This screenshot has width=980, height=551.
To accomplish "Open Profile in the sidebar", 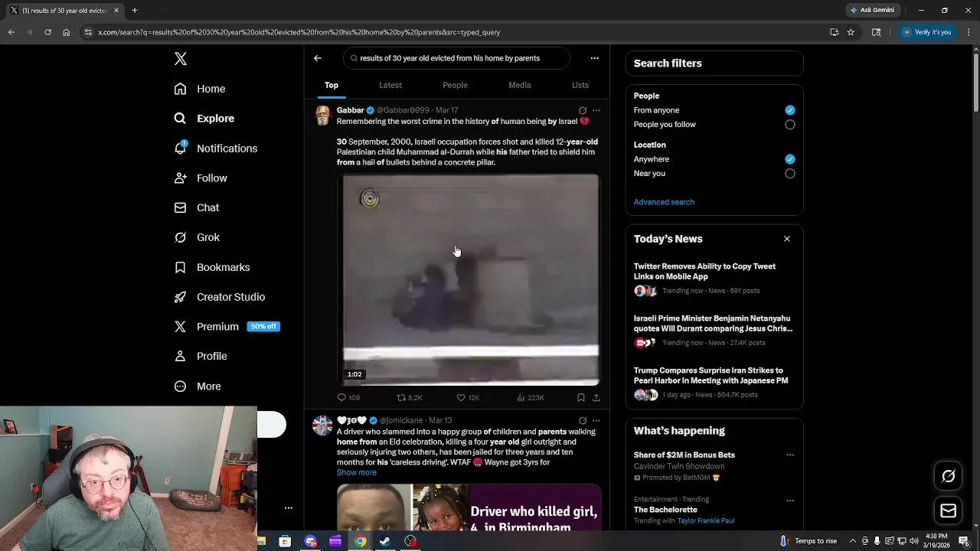I will 201,357.
